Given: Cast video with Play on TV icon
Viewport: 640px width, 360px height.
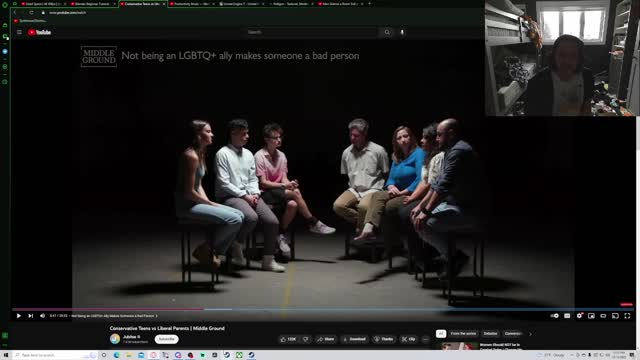Looking at the screenshot, I should (x=615, y=316).
